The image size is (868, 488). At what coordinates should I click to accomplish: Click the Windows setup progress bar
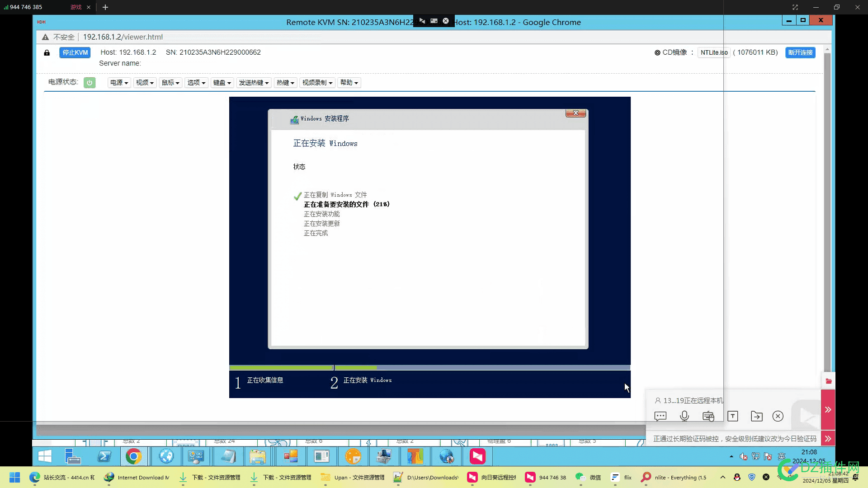click(429, 368)
